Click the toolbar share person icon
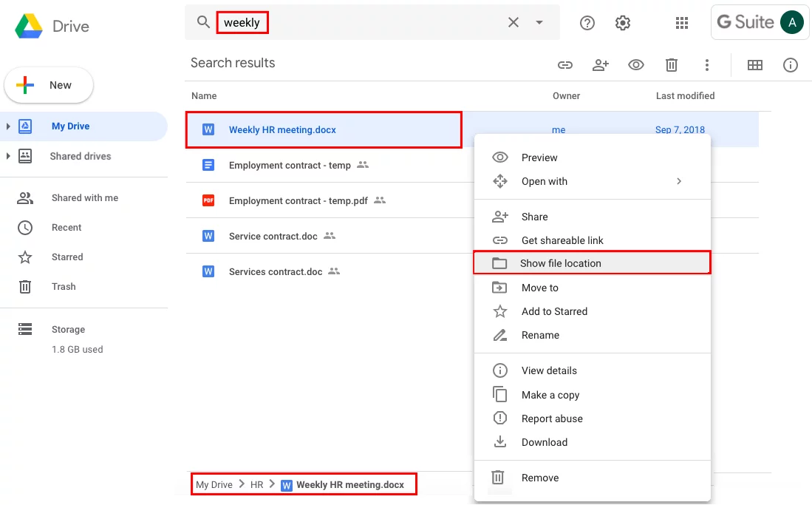The height and width of the screenshot is (505, 812). tap(600, 65)
